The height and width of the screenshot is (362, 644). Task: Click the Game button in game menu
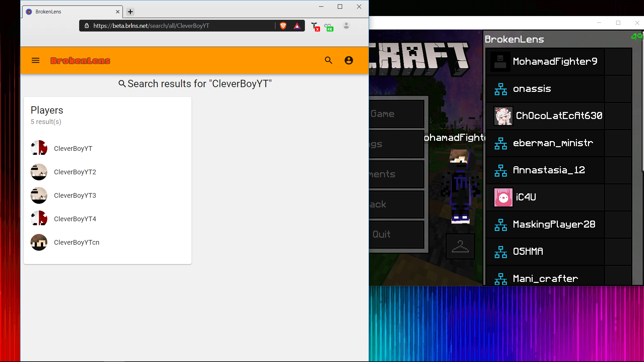397,114
